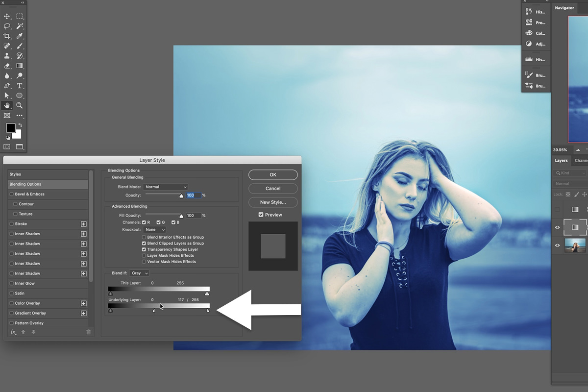Switch to the Navigator tab
The image size is (588, 392).
coord(564,8)
